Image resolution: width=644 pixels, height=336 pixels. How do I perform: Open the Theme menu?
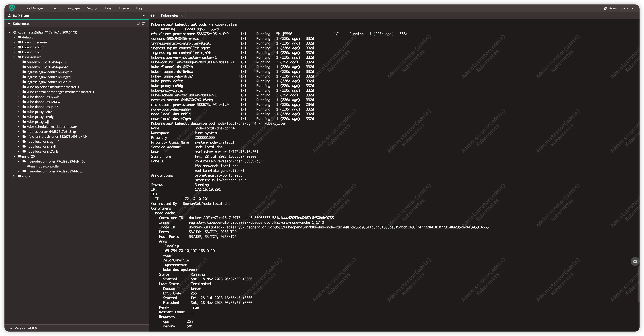123,8
